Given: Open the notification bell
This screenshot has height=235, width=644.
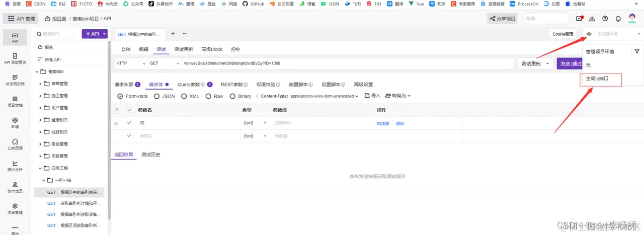Looking at the screenshot, I should tap(618, 19).
